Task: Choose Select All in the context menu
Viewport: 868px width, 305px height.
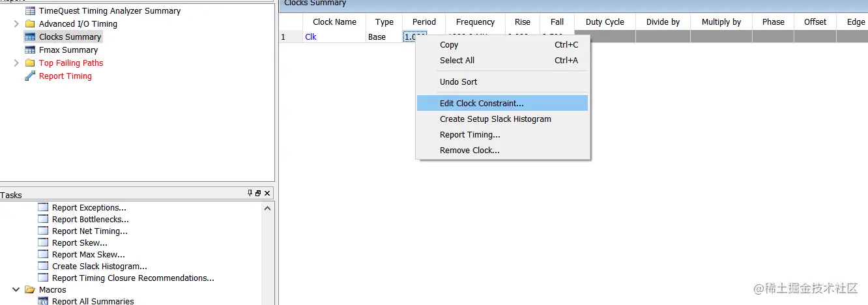Action: 502,61
